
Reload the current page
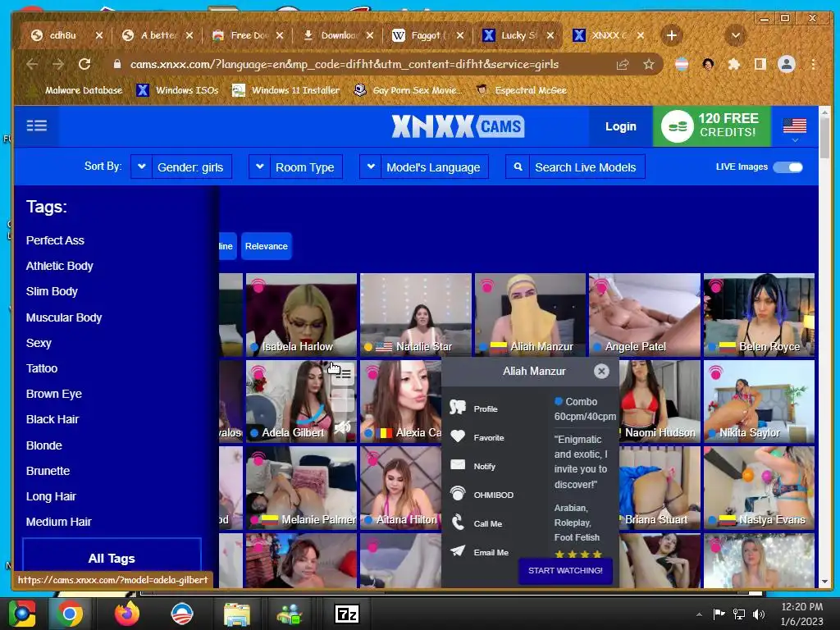pyautogui.click(x=84, y=64)
